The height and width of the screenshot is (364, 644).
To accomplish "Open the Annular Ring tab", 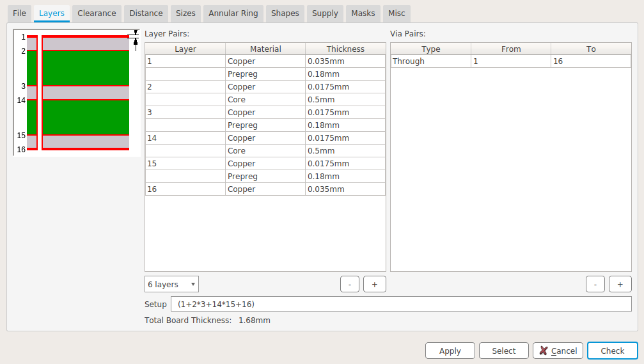I will [232, 13].
